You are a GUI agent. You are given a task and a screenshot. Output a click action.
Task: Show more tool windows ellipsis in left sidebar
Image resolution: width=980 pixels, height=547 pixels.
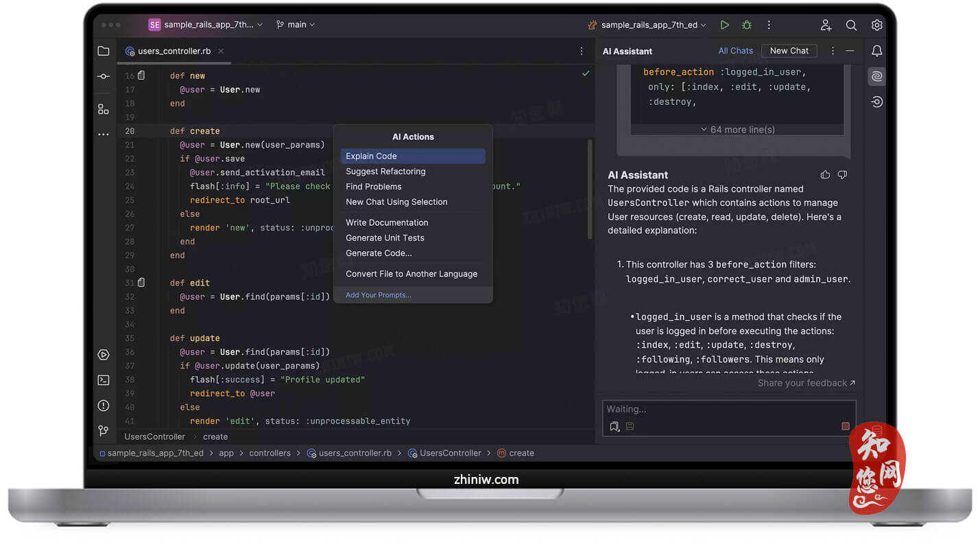point(104,135)
